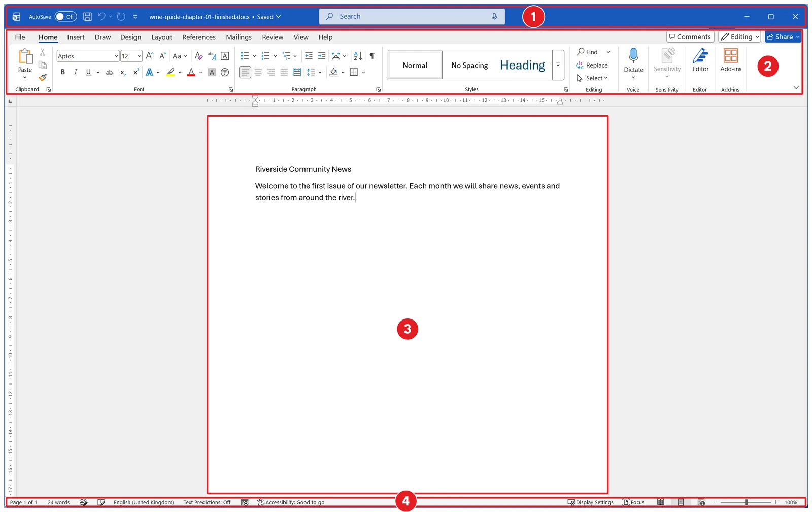This screenshot has height=512, width=812.
Task: Apply Superscript formatting
Action: pos(136,72)
